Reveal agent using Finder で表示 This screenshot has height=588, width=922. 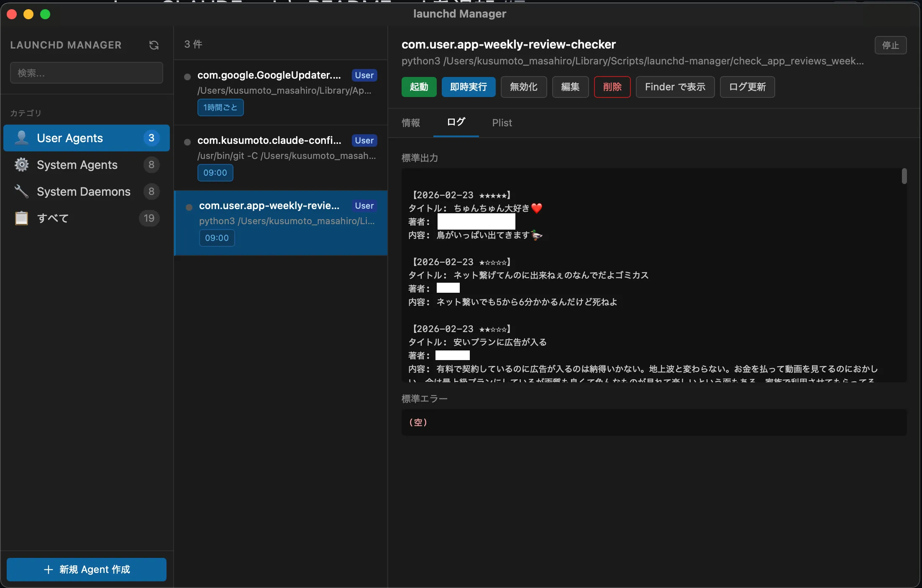click(x=675, y=87)
